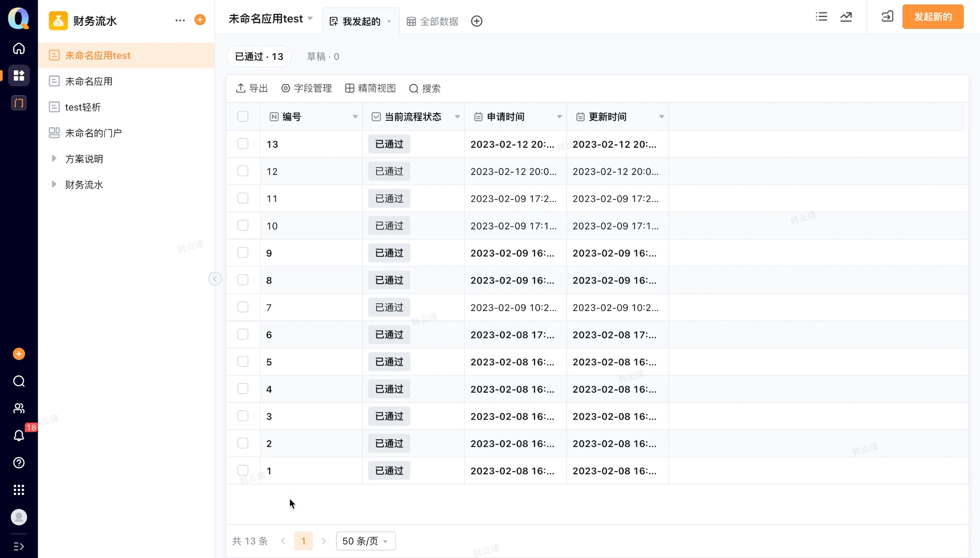This screenshot has height=558, width=980.
Task: Open the contacts people icon in sidebar
Action: (x=19, y=408)
